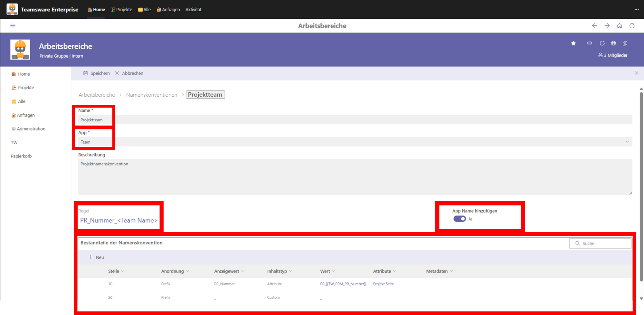Screen dimensions: 644x315
Task: Expand the Inhaltstyp column dropdown
Action: pyautogui.click(x=290, y=271)
